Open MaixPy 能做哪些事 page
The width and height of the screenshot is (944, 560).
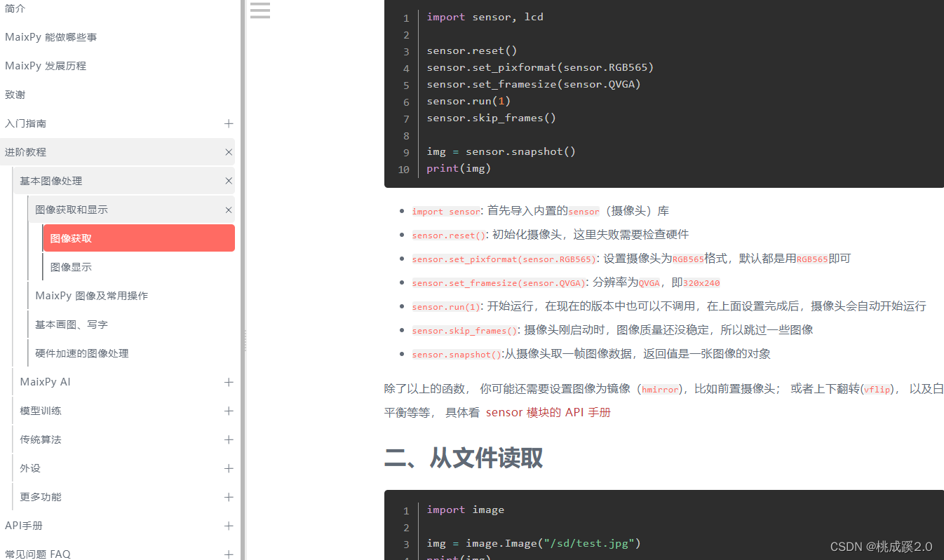tap(50, 37)
